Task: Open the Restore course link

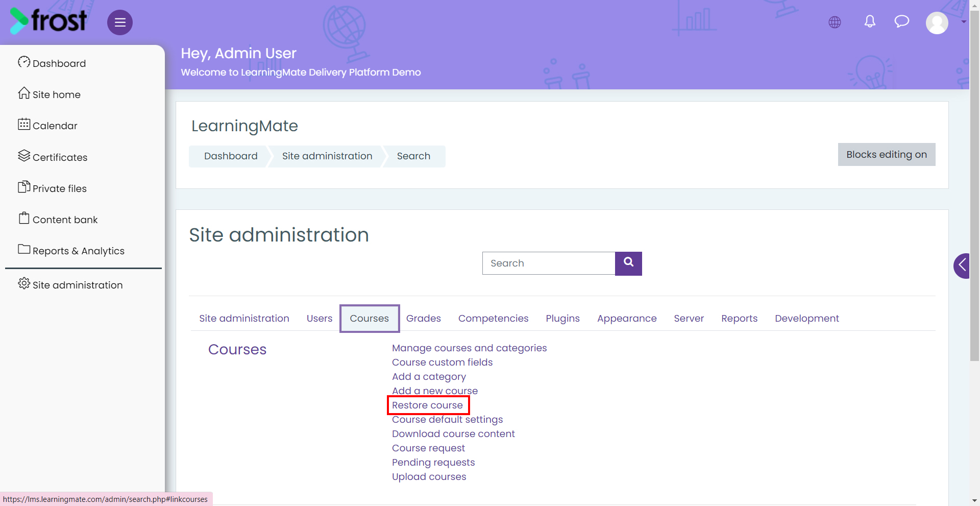Action: (x=427, y=405)
